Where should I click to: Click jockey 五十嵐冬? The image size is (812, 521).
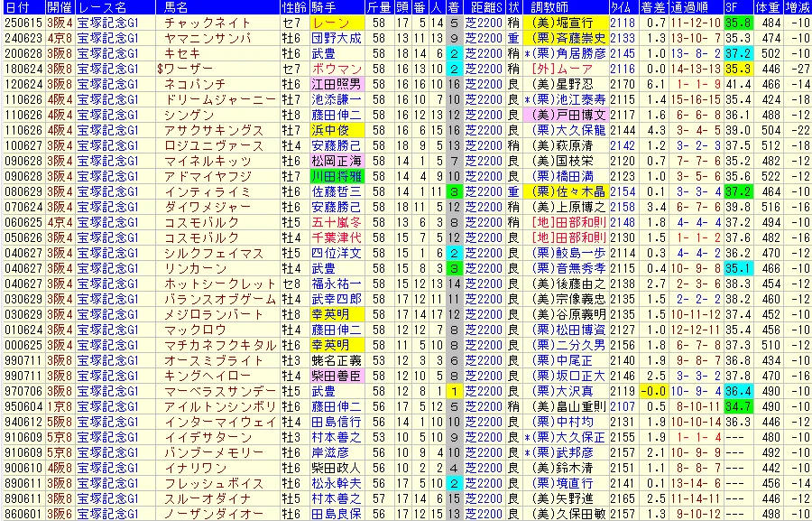(337, 222)
